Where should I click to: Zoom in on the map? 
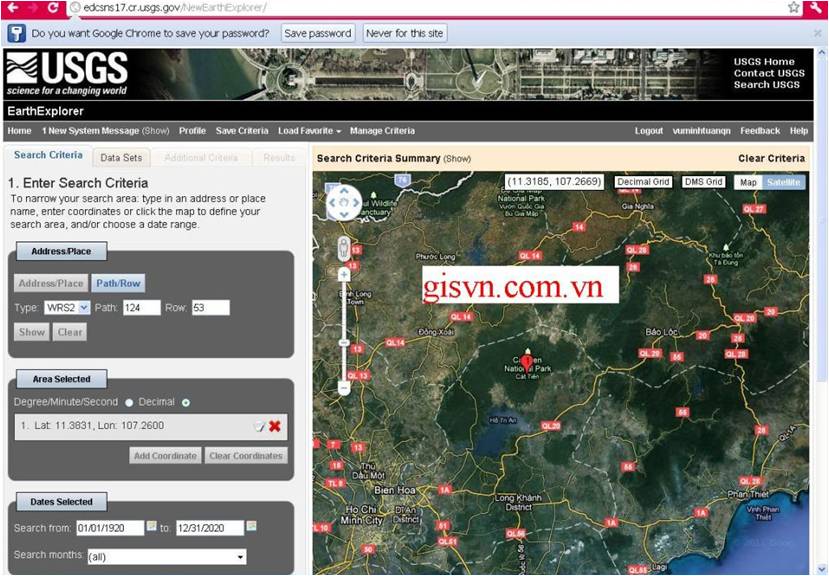[344, 274]
